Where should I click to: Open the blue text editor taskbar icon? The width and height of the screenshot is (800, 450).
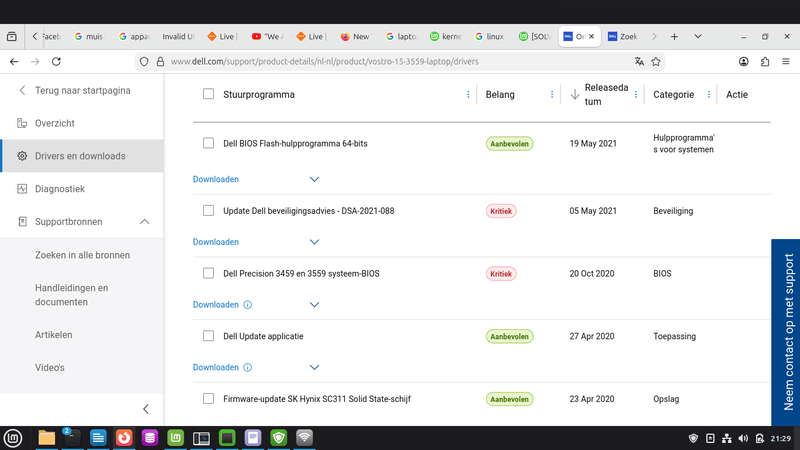coord(98,438)
